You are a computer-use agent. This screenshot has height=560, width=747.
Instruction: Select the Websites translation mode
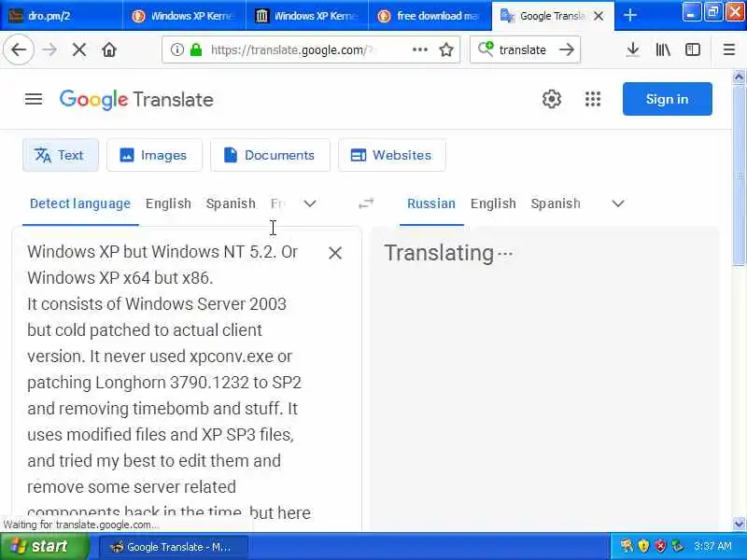click(391, 155)
